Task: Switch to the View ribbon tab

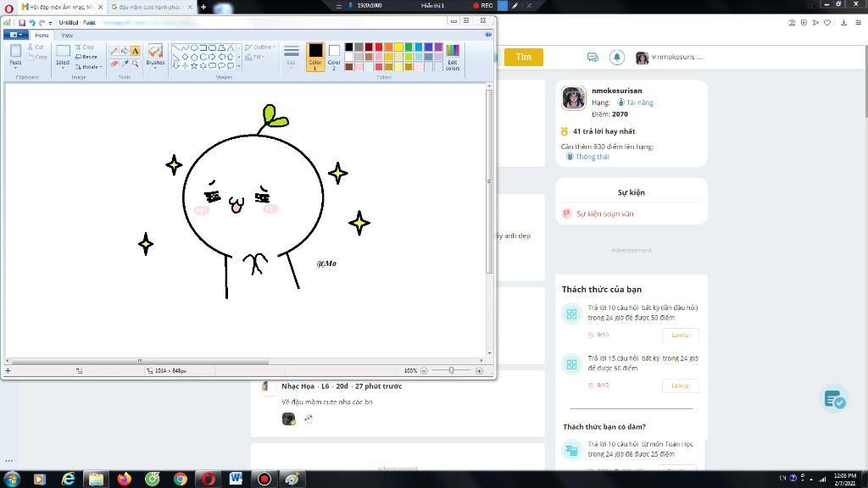Action: [x=67, y=36]
